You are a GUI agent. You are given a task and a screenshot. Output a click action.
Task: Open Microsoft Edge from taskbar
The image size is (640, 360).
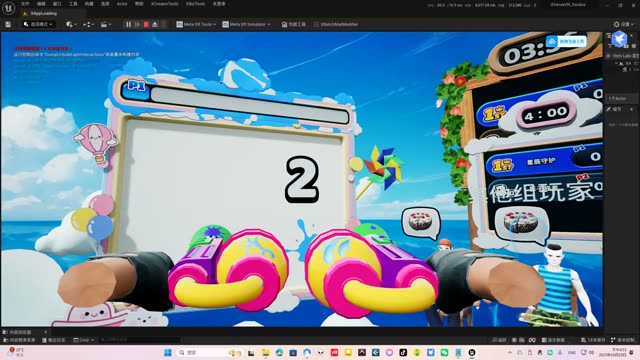coord(279,353)
